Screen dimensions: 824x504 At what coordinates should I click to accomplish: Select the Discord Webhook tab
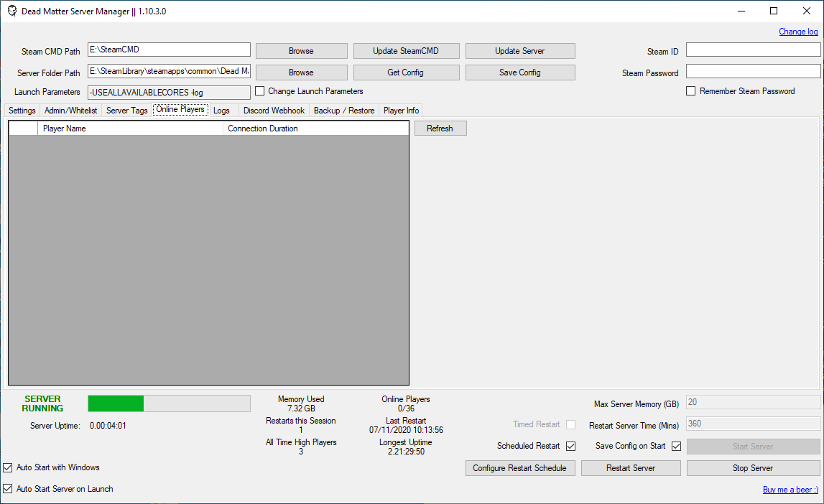point(274,111)
